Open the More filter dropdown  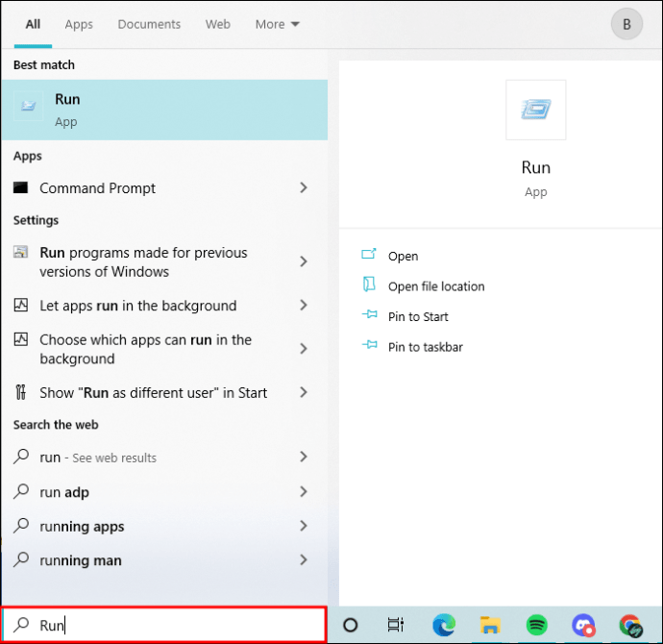click(278, 24)
